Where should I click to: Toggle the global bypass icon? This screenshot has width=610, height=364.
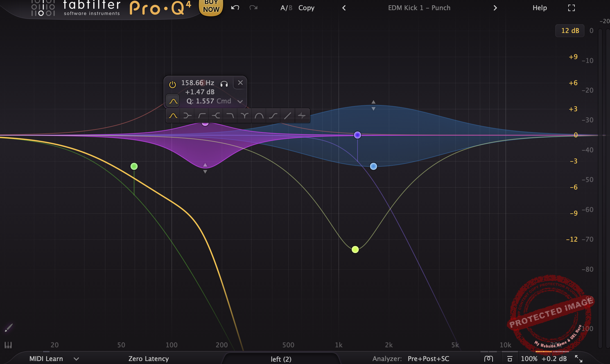(509, 359)
